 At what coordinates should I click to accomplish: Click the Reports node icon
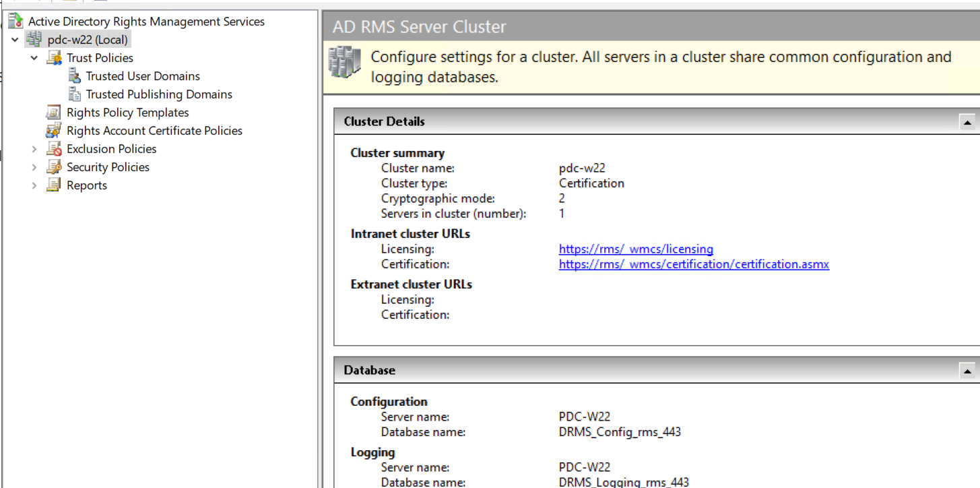point(54,185)
